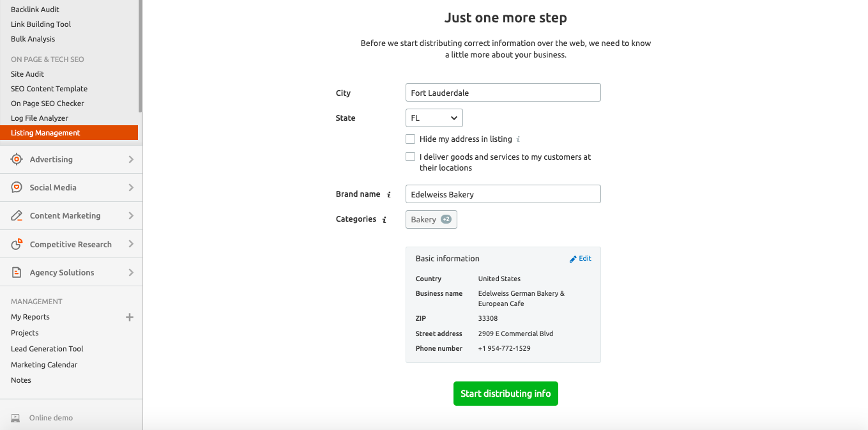Image resolution: width=868 pixels, height=430 pixels.
Task: Click info icon beside Categories label
Action: coord(385,220)
